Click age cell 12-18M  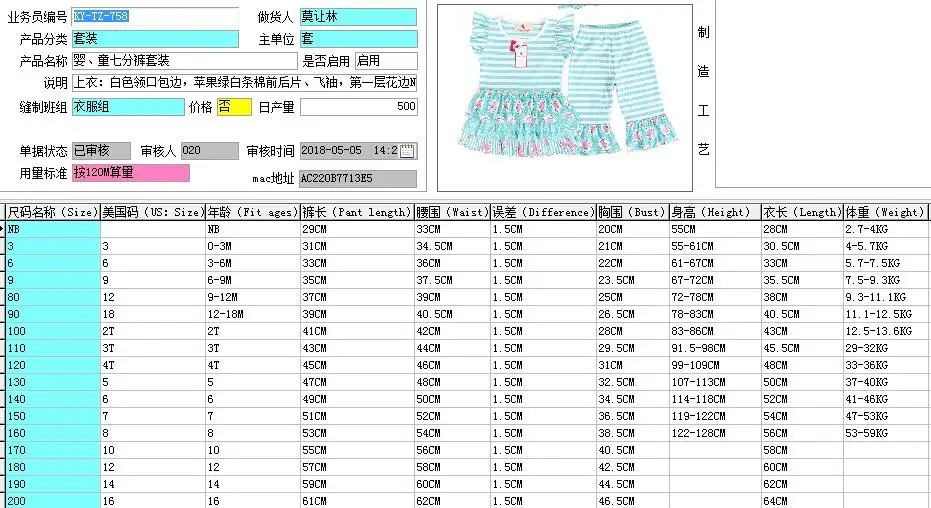click(x=252, y=314)
